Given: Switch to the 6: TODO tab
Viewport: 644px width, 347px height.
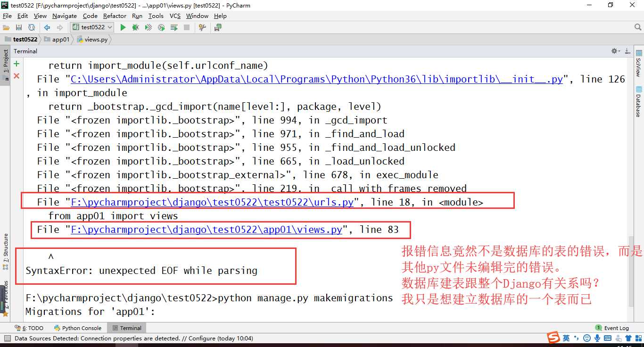Looking at the screenshot, I should (x=29, y=328).
